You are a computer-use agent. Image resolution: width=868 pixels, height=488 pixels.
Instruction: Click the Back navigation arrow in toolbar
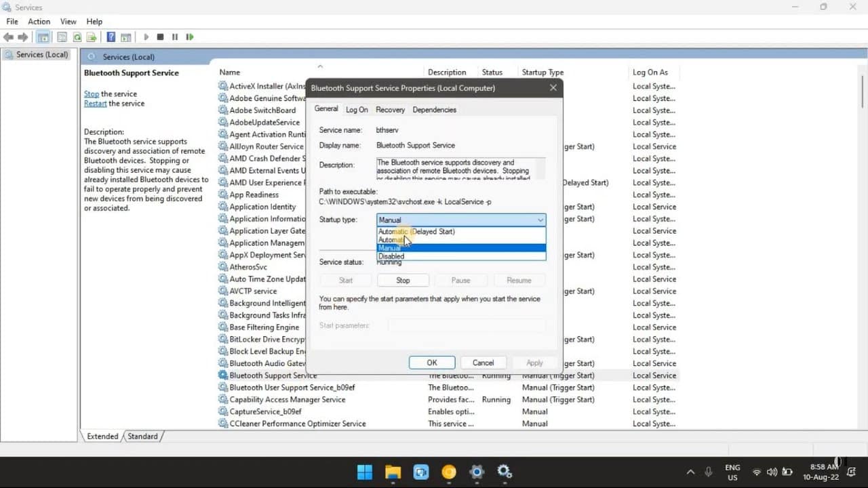coord(8,37)
